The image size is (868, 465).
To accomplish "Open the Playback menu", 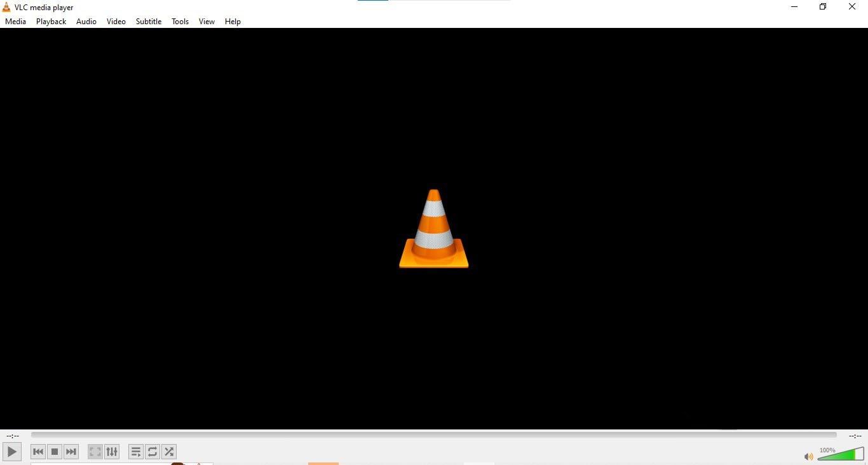I will coord(51,22).
